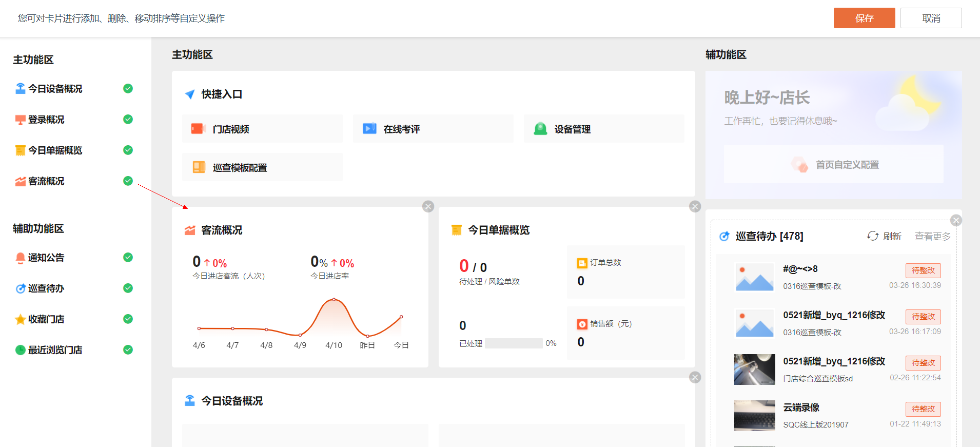
Task: Click the 今日 data point on chart
Action: 401,317
